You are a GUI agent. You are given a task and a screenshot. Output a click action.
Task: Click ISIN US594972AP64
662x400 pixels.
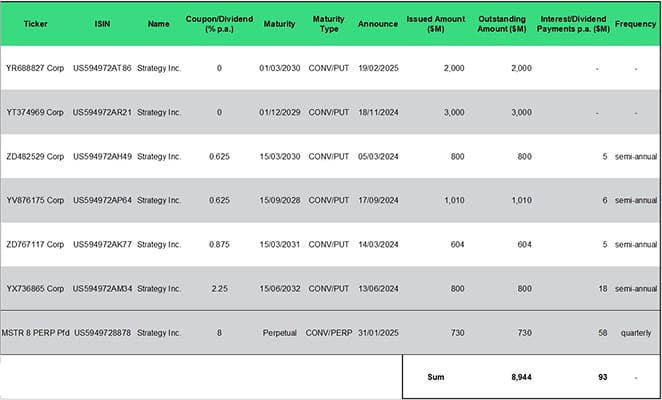coord(102,200)
